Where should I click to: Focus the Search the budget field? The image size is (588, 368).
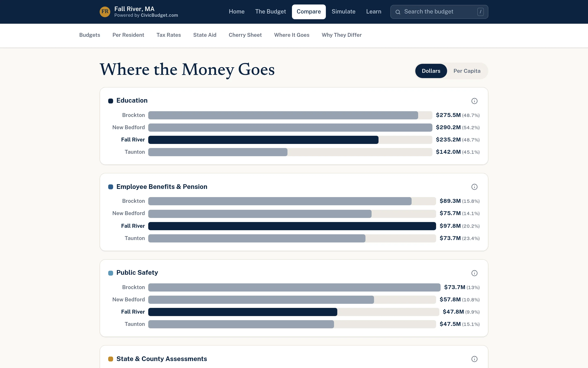pyautogui.click(x=439, y=12)
